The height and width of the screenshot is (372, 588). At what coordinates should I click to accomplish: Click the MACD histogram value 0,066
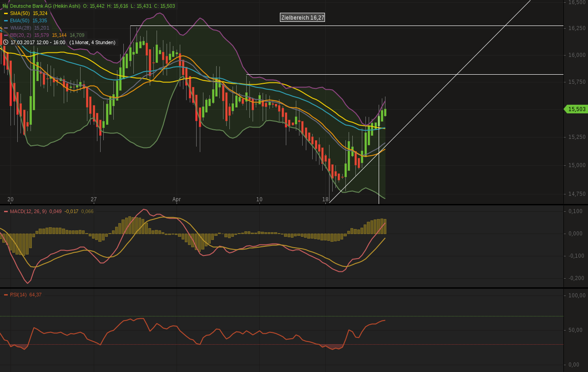[87, 211]
